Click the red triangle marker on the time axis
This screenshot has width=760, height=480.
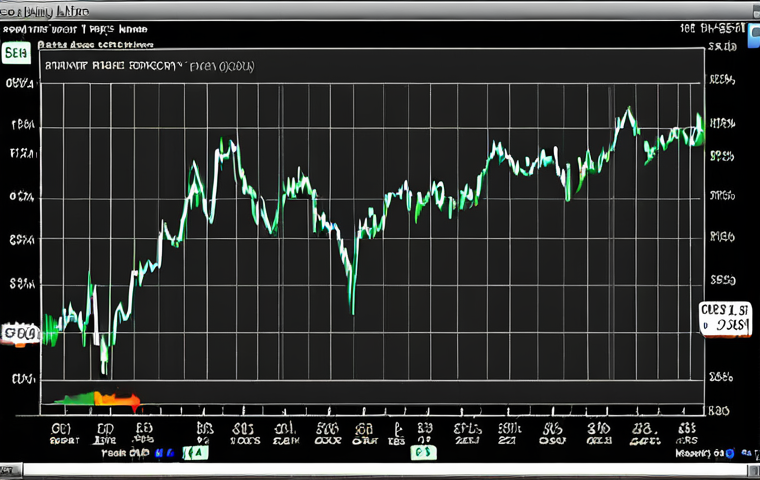136,409
